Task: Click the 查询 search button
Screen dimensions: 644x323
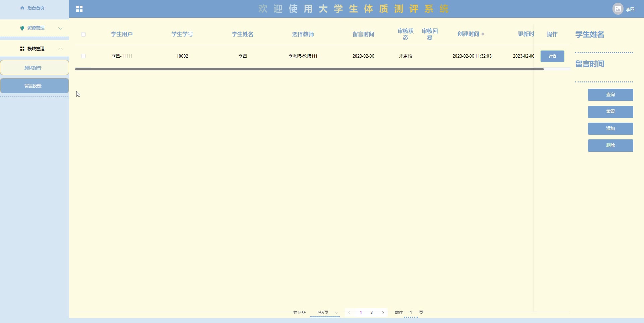Action: pos(610,95)
